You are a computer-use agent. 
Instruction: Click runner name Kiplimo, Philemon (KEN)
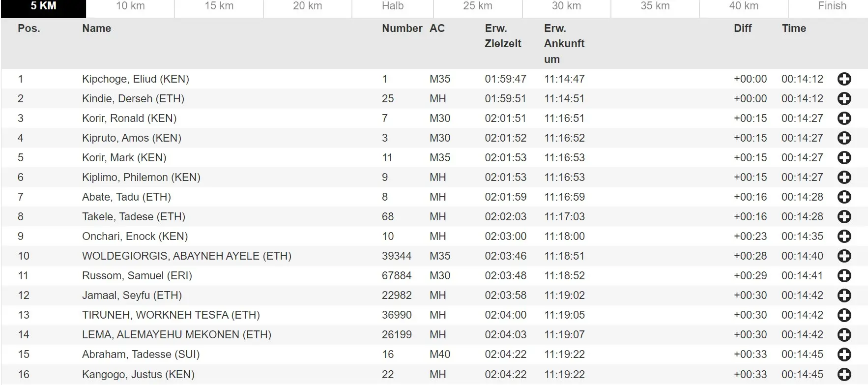(141, 178)
